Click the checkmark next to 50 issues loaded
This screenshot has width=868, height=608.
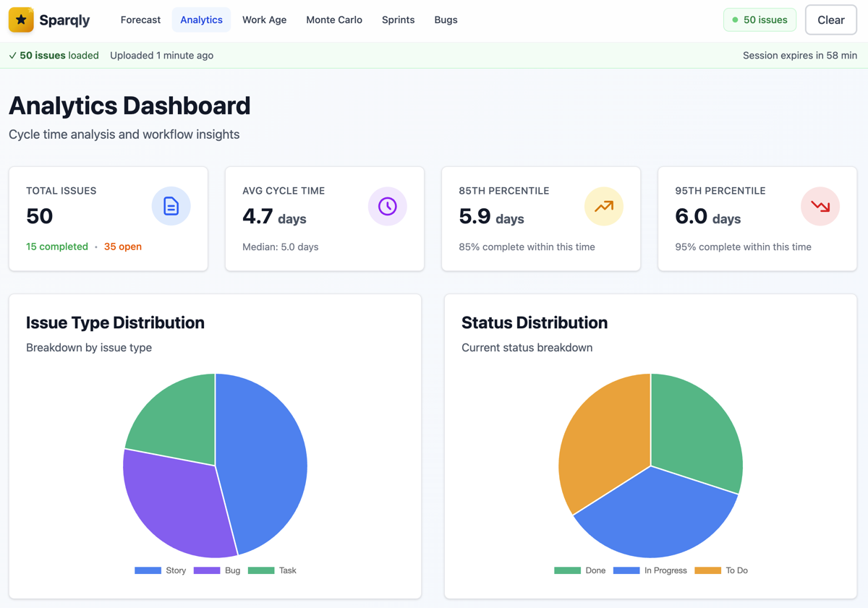tap(13, 56)
